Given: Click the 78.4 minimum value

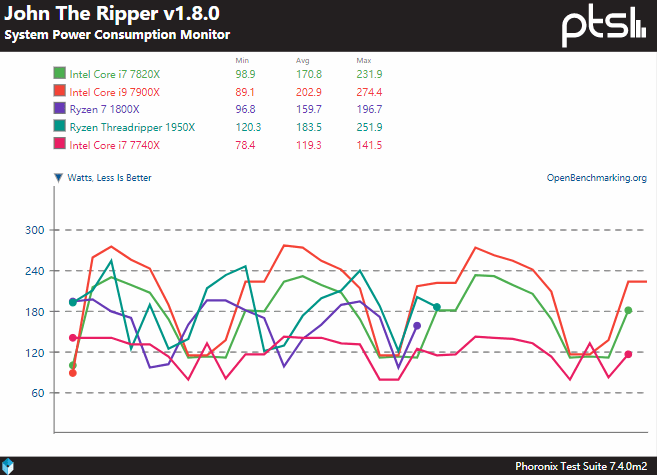Looking at the screenshot, I should coord(245,145).
